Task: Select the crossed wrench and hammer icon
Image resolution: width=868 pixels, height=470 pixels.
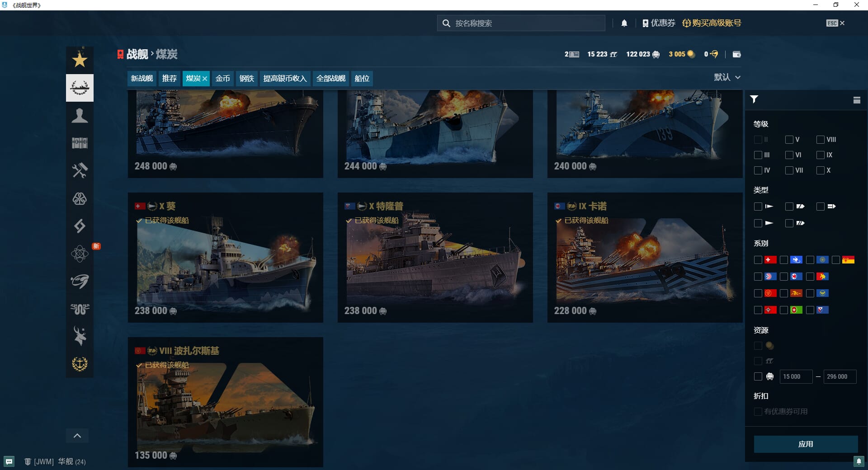Action: pyautogui.click(x=80, y=170)
